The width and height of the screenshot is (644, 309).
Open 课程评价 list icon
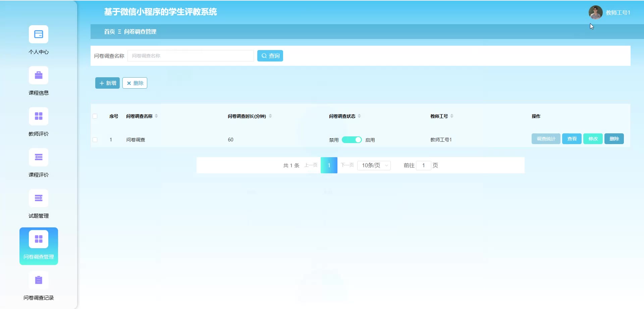tap(39, 157)
